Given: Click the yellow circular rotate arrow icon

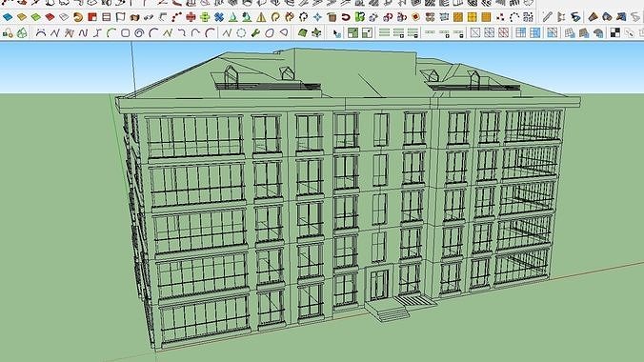Looking at the screenshot, I should click(x=275, y=17).
